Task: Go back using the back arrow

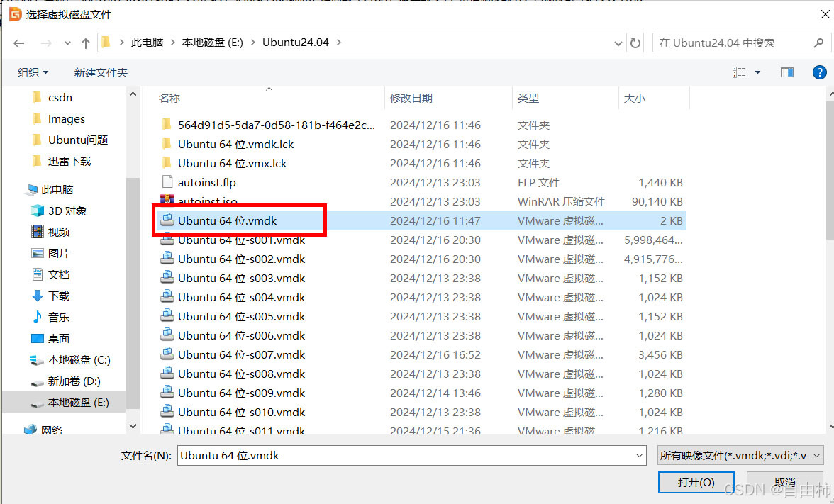Action: click(x=19, y=43)
